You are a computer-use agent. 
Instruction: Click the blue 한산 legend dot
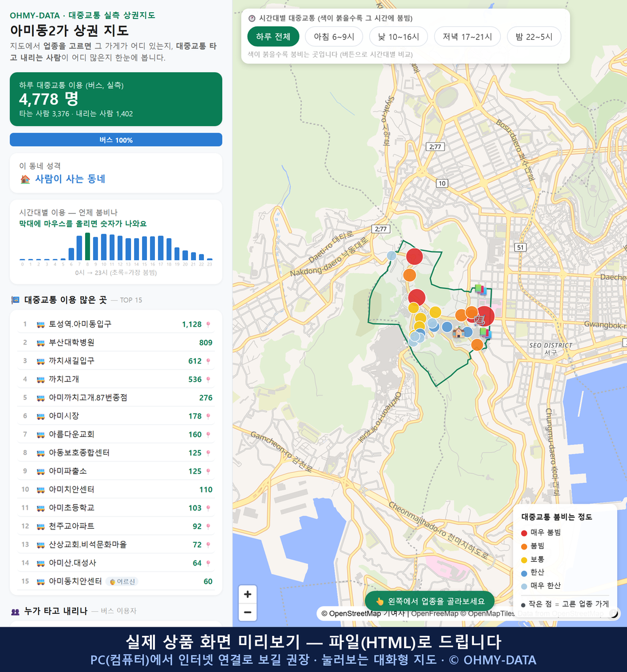(x=524, y=573)
